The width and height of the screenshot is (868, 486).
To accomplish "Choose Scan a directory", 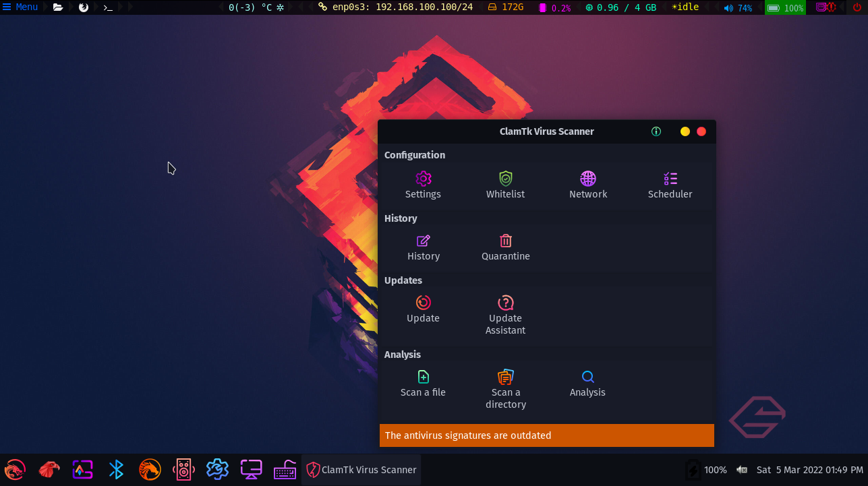I will pos(505,389).
